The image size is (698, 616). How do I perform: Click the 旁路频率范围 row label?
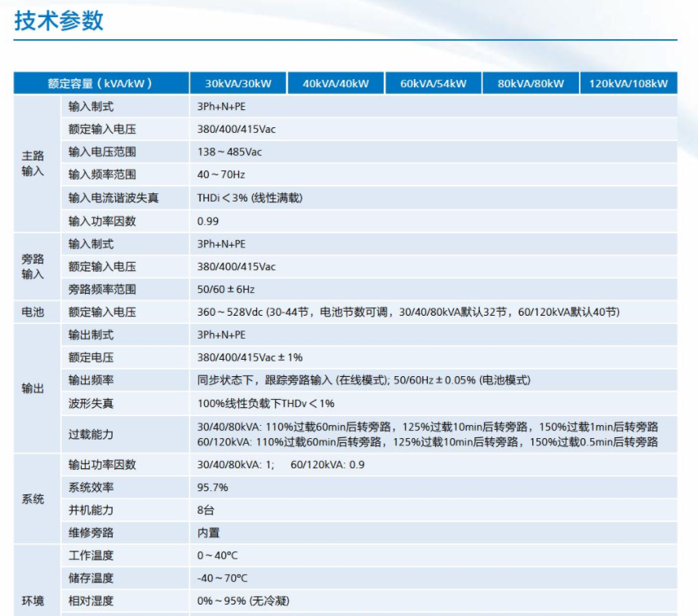pos(102,290)
